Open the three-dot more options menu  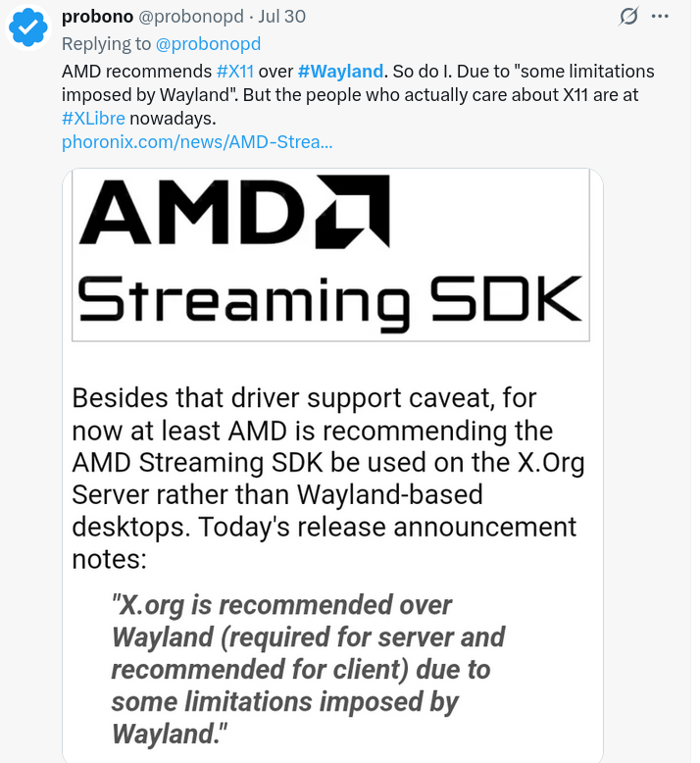coord(660,17)
